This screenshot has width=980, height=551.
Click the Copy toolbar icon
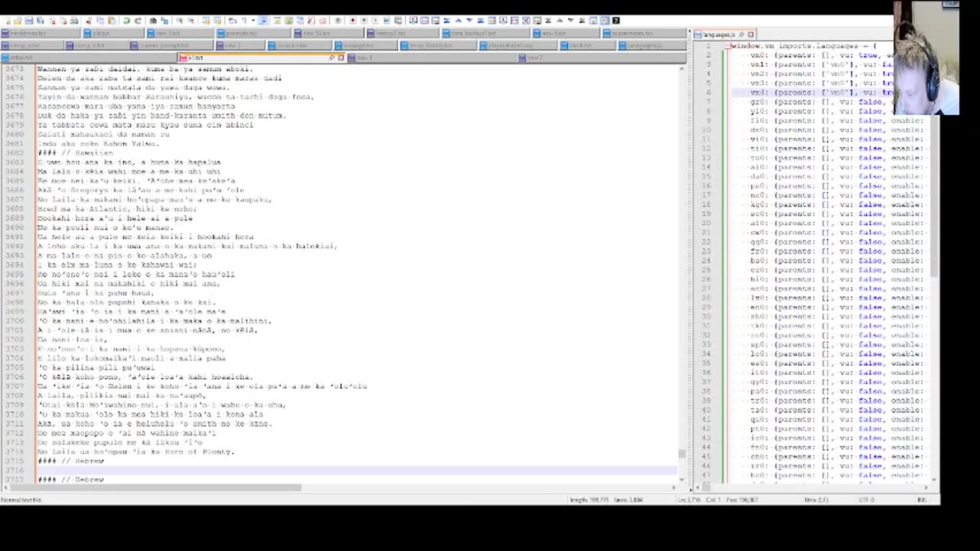point(100,21)
